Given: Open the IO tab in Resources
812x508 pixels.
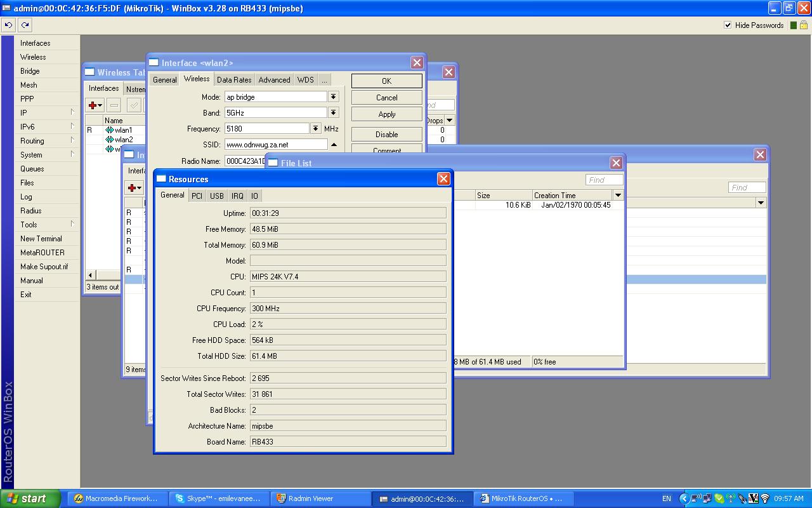Looking at the screenshot, I should click(254, 196).
